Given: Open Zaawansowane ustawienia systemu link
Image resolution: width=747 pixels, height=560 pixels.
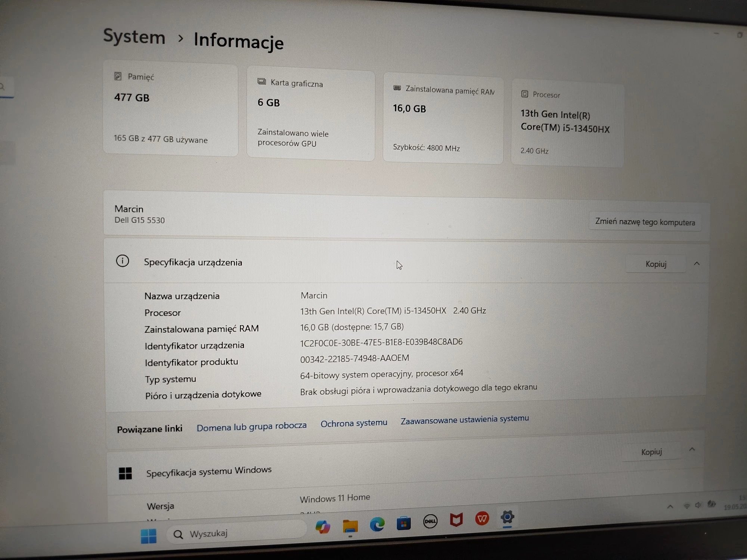Looking at the screenshot, I should pos(465,419).
